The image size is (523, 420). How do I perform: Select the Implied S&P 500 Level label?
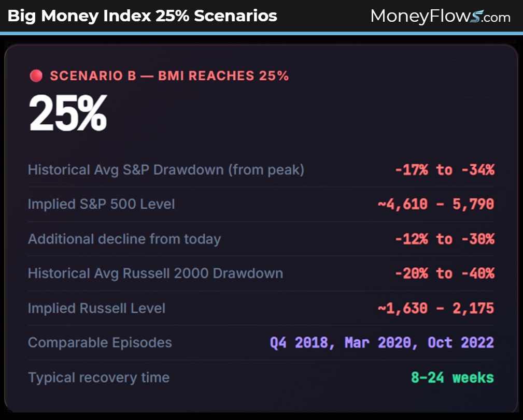click(x=101, y=204)
